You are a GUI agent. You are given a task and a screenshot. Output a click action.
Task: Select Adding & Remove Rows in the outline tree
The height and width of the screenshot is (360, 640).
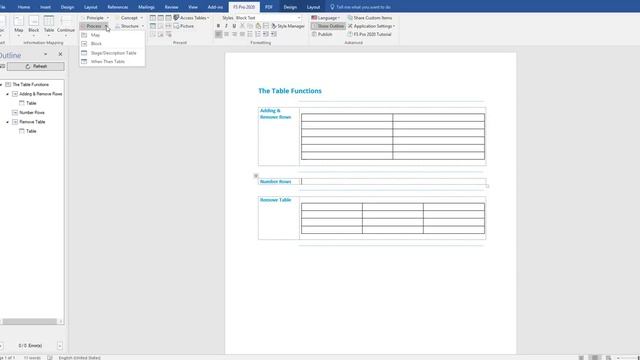click(x=41, y=94)
